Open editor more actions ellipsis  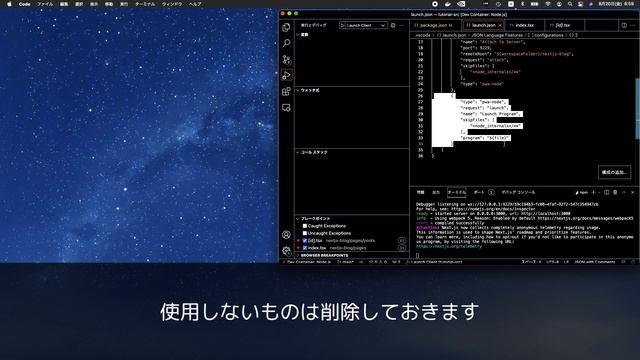coord(633,25)
